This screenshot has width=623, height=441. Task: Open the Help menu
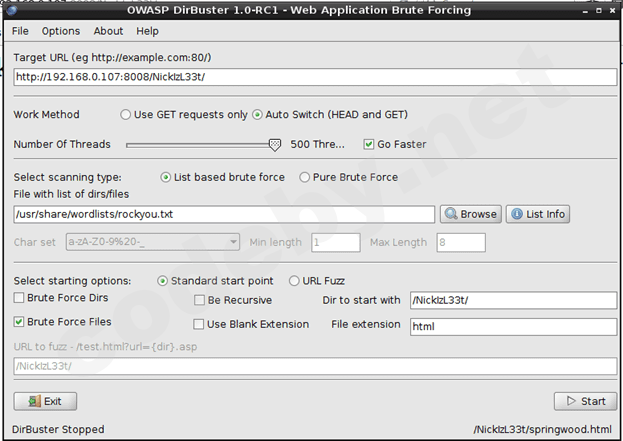pos(147,31)
